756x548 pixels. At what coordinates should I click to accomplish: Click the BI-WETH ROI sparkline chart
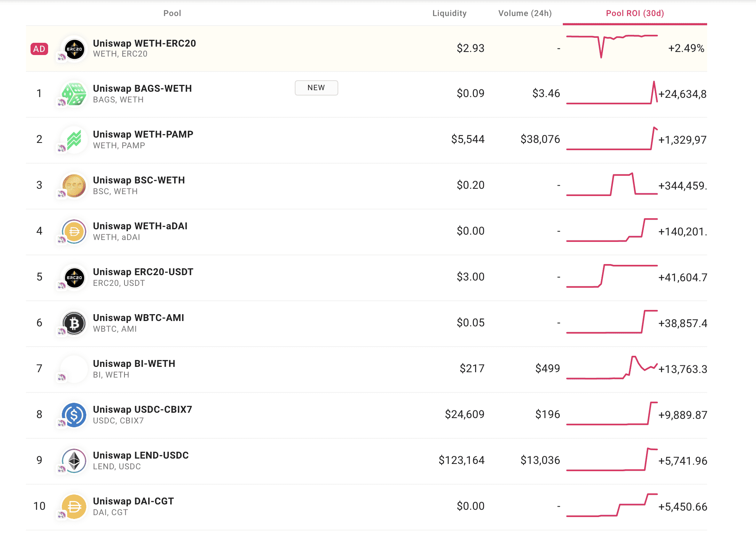(612, 368)
